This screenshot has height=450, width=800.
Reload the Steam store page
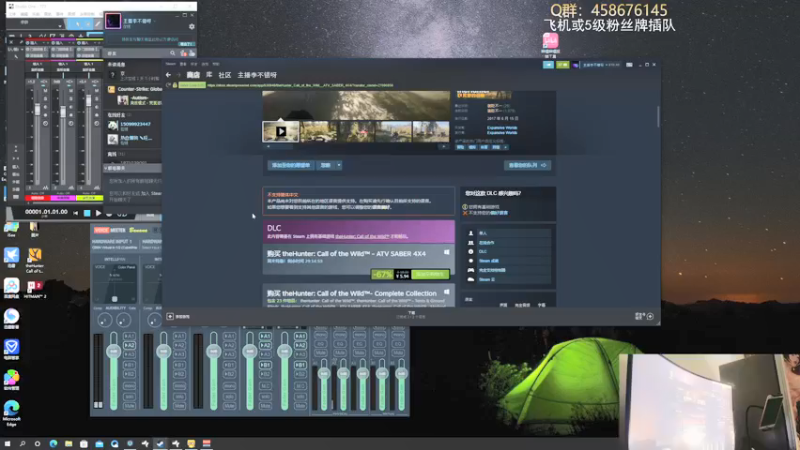click(168, 85)
